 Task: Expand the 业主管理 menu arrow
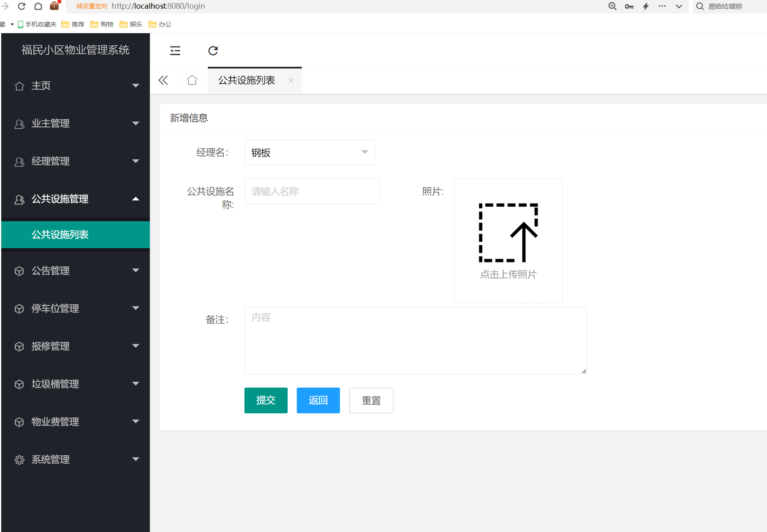135,123
